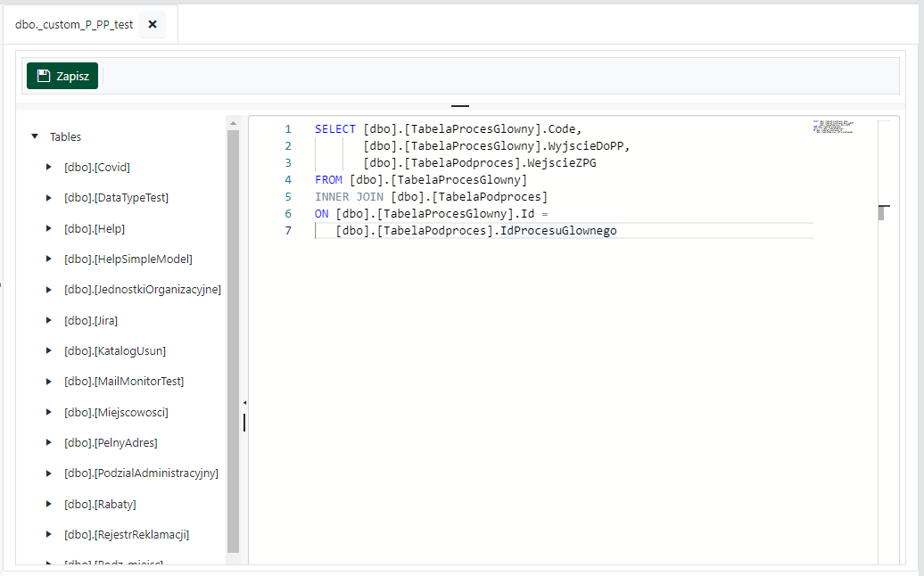This screenshot has width=924, height=576.
Task: Select the [dbo].[KatalogUsun] table
Action: (x=114, y=350)
